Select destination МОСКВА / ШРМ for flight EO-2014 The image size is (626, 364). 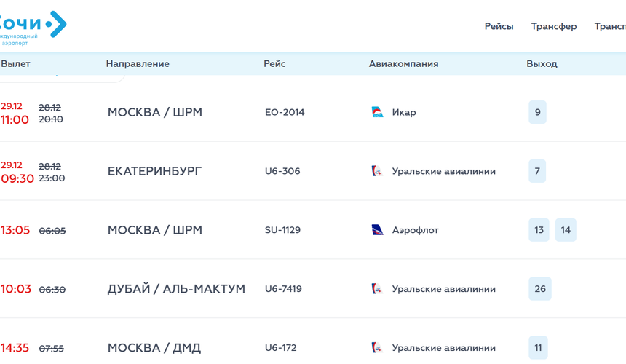pyautogui.click(x=155, y=112)
